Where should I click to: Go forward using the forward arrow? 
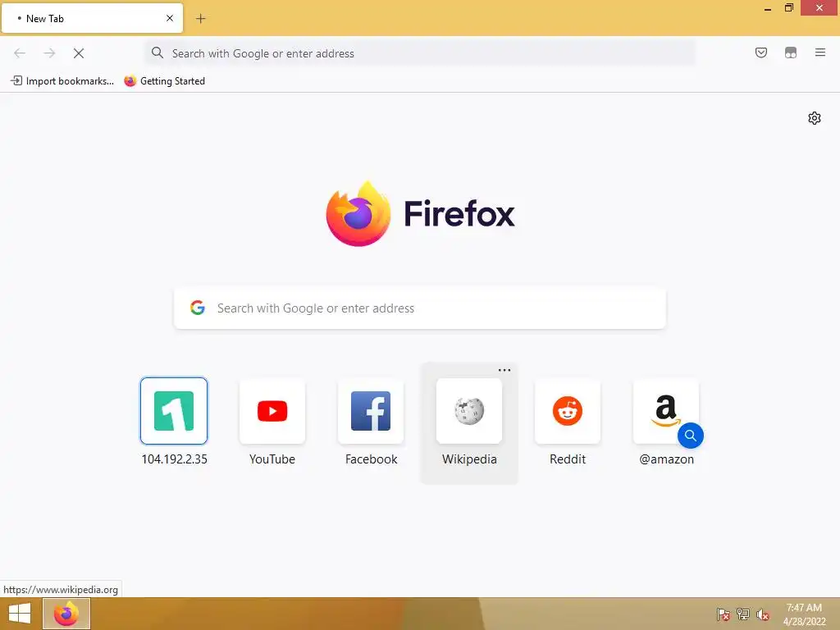click(49, 53)
